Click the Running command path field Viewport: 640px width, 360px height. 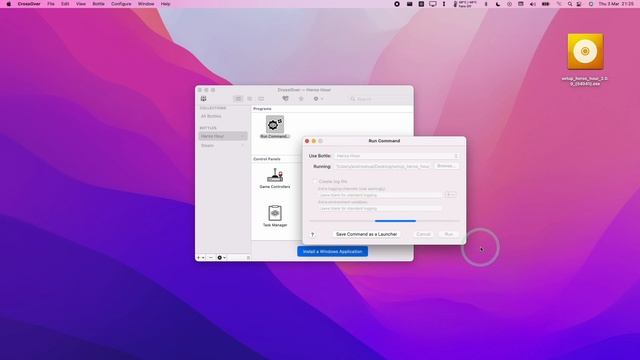click(382, 167)
